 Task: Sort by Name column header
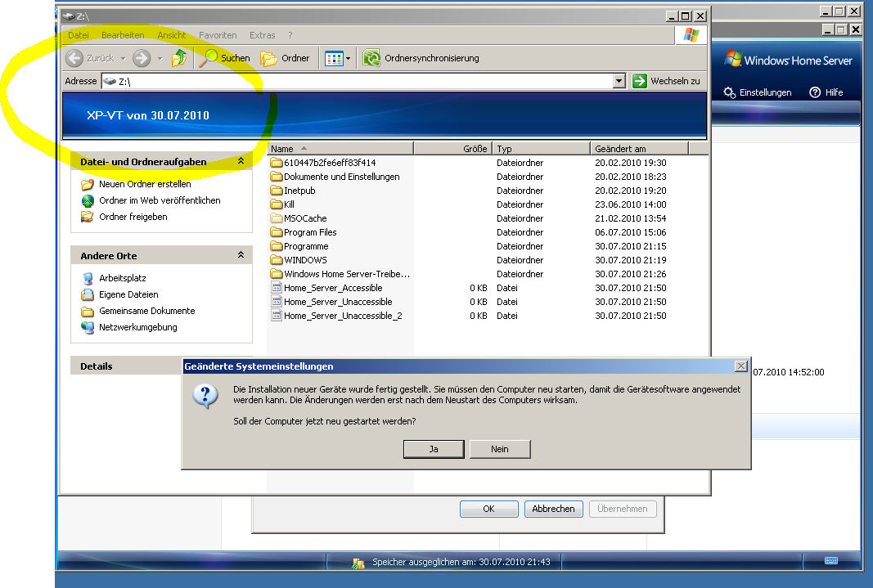pyautogui.click(x=340, y=149)
